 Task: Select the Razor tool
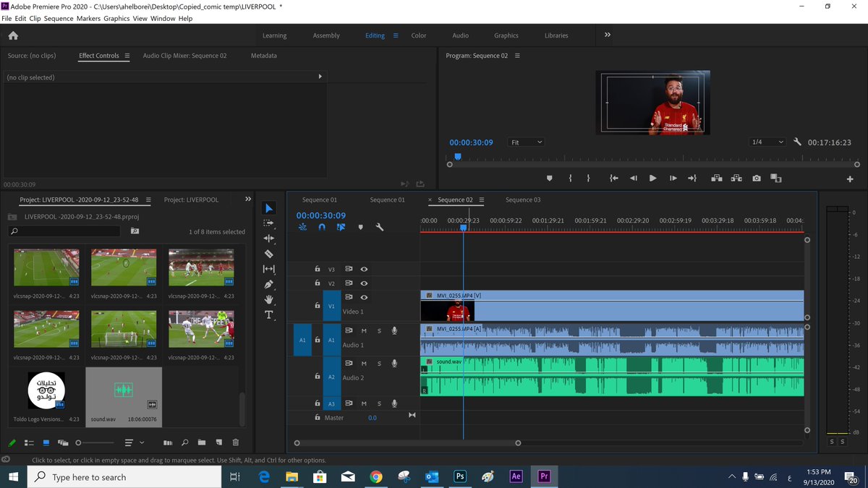pos(269,254)
